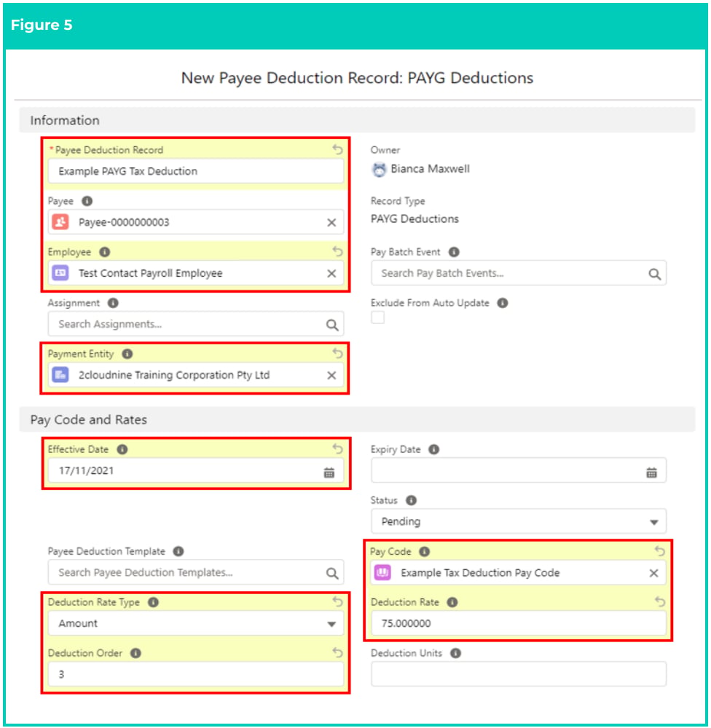
Task: Undo changes to Deduction Order field
Action: click(338, 653)
